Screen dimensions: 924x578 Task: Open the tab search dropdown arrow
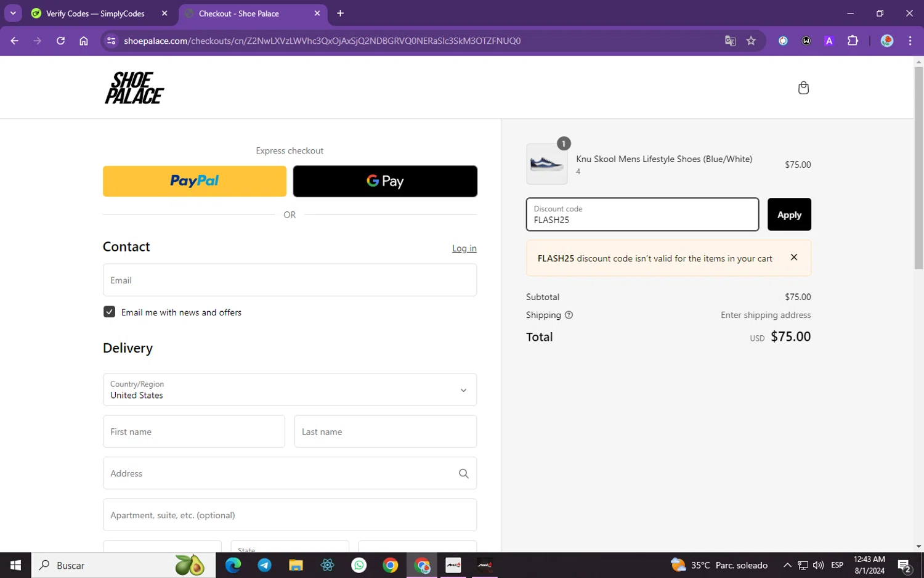[13, 13]
